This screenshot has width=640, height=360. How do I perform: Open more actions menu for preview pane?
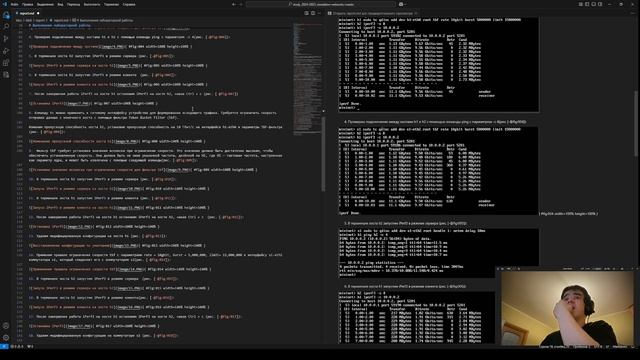tap(633, 13)
